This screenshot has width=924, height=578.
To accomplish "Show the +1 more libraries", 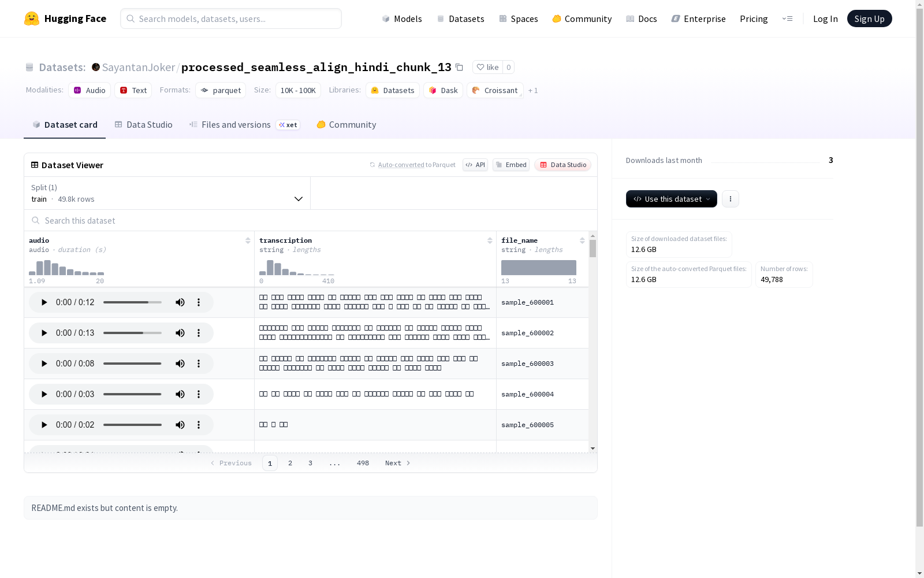I will [x=533, y=90].
